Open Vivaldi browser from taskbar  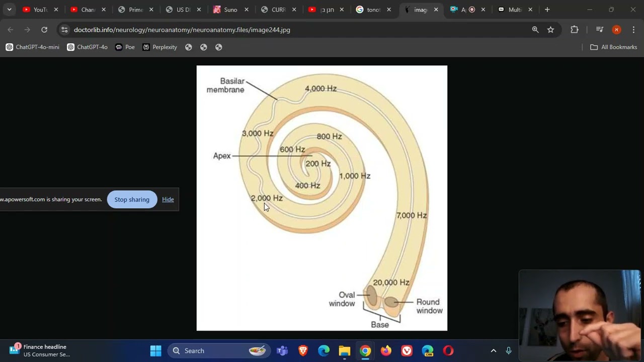(x=407, y=350)
